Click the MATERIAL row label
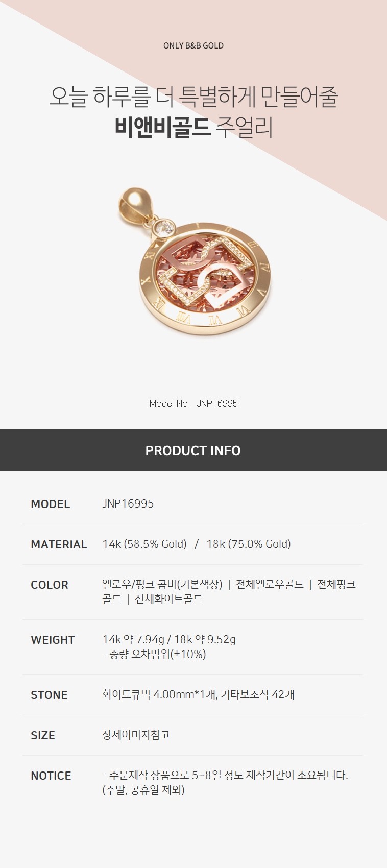 point(59,544)
